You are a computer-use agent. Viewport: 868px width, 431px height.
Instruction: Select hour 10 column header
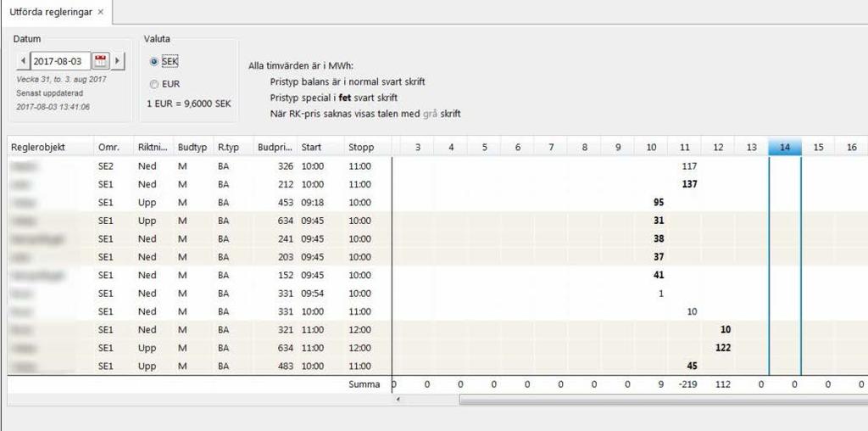click(x=652, y=148)
